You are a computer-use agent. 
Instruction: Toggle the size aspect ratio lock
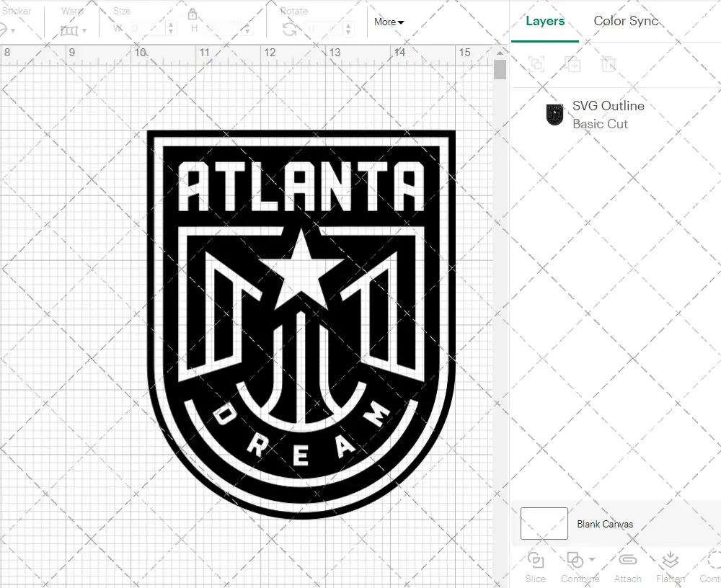pos(193,14)
